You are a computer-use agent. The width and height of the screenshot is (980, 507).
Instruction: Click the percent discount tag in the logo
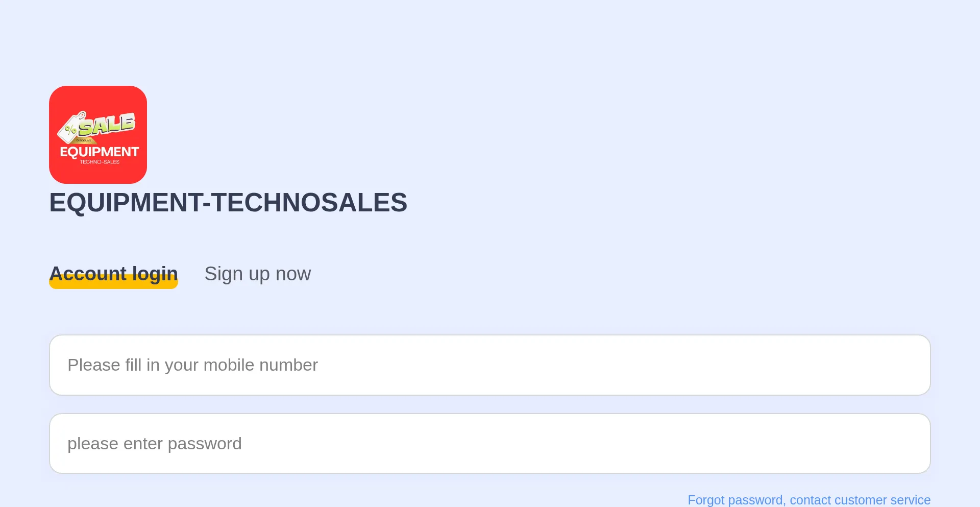[70, 129]
